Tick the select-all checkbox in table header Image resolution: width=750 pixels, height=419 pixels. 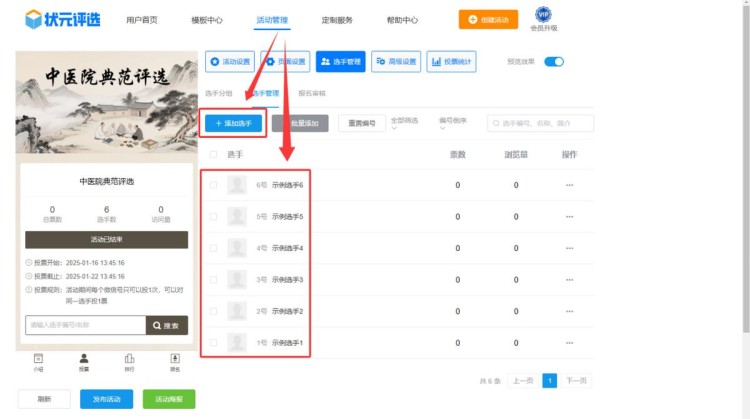coord(213,155)
